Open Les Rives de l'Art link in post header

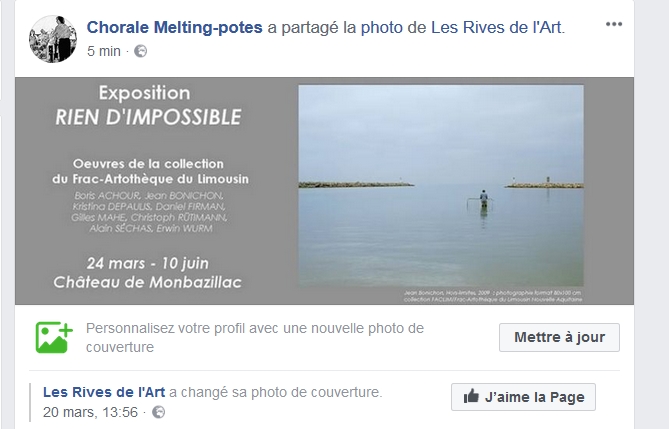click(496, 27)
